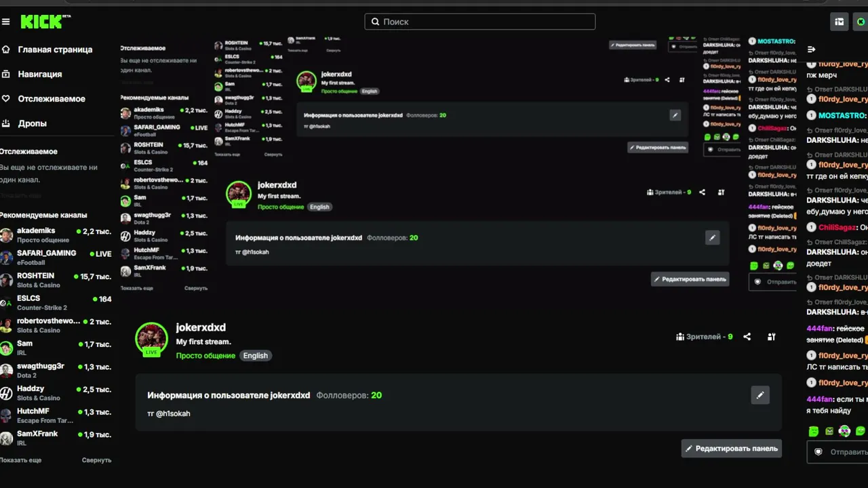The image size is (868, 488).
Task: Insert the last green emote in main chat row
Action: pos(861,431)
